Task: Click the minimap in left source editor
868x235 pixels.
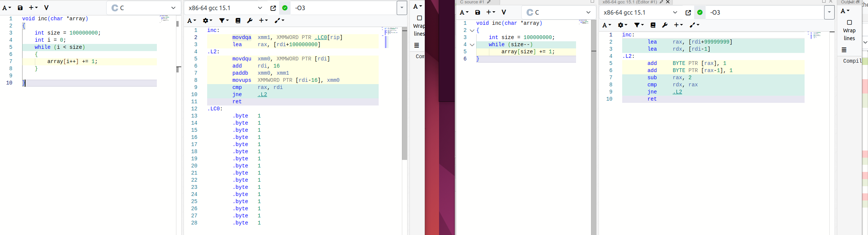Action: (x=165, y=19)
